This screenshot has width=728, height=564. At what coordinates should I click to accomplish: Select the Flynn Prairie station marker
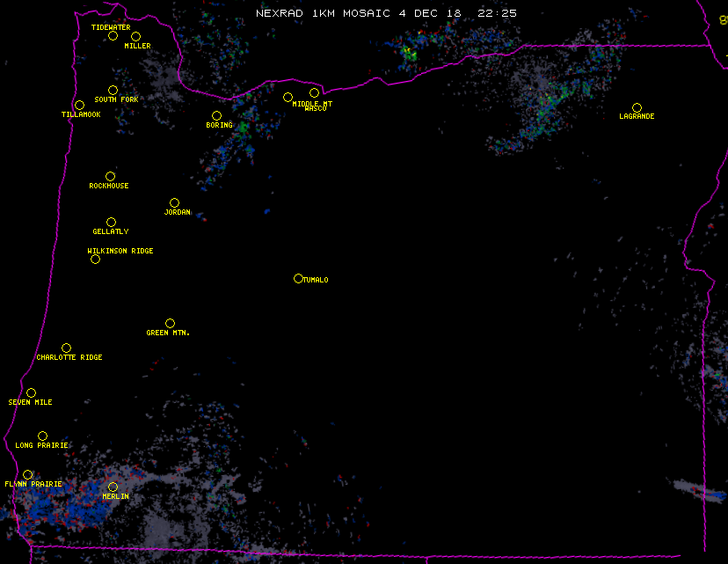point(27,475)
